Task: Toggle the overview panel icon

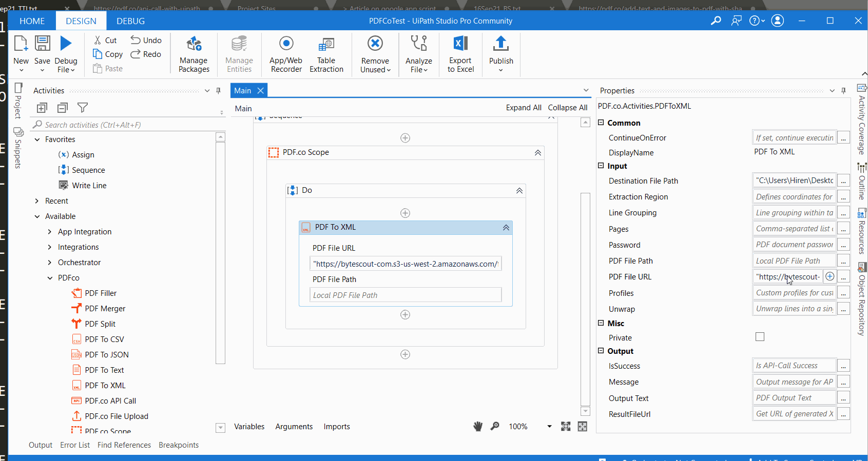Action: (583, 426)
